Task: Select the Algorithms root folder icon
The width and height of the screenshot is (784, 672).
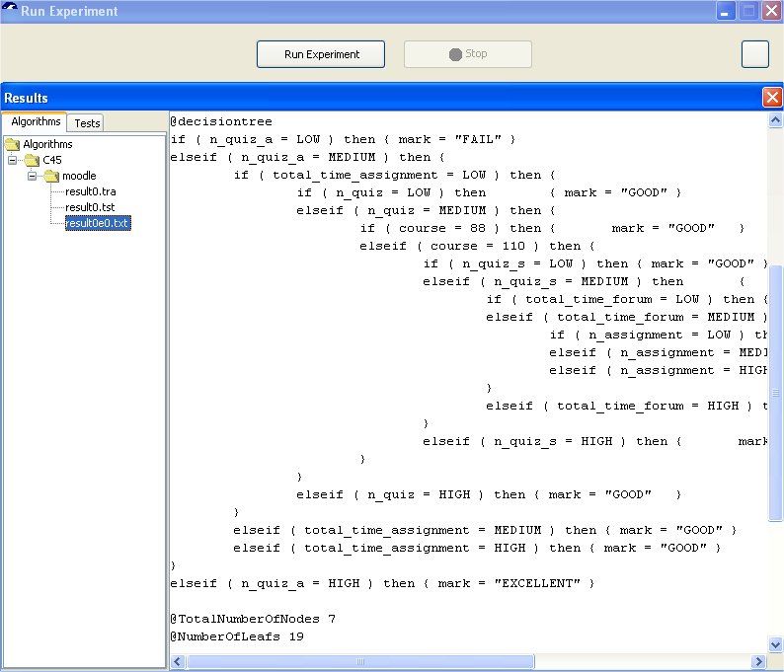Action: [x=13, y=144]
